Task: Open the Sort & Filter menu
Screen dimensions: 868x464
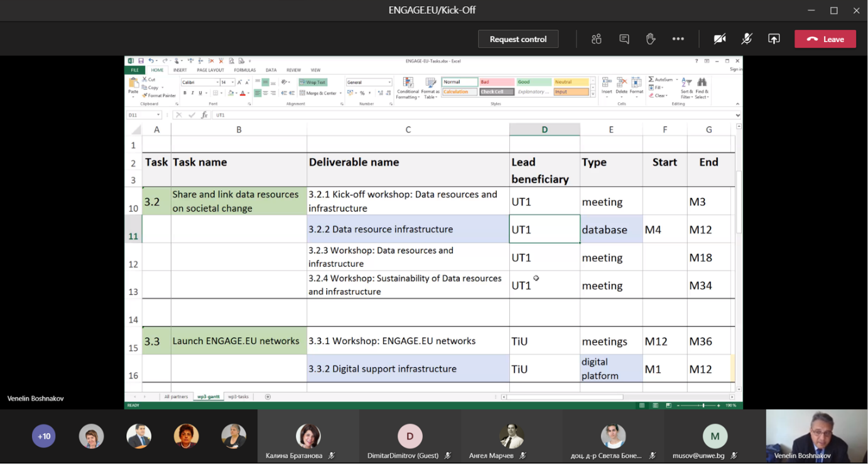Action: 687,88
